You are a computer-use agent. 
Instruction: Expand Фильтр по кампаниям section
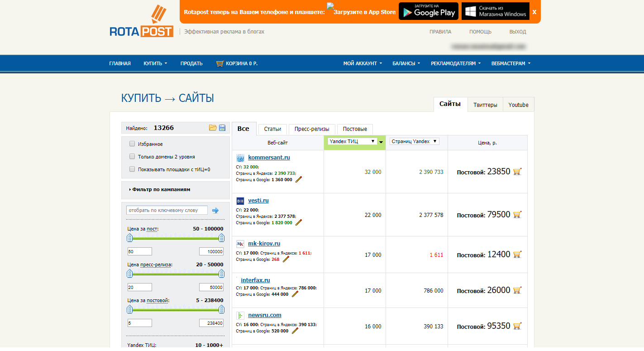pyautogui.click(x=160, y=189)
